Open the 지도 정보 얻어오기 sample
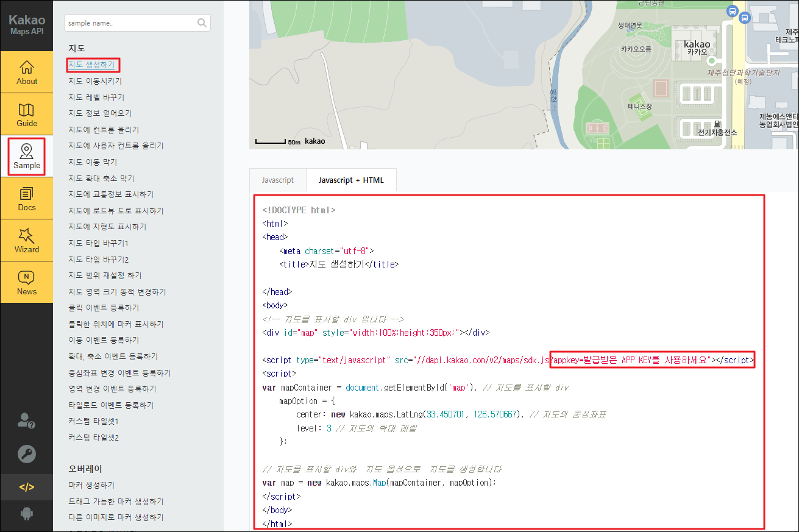 [100, 113]
